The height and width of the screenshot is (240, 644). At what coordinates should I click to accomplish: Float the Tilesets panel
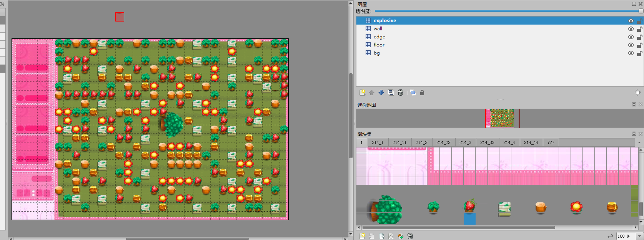coord(634,134)
